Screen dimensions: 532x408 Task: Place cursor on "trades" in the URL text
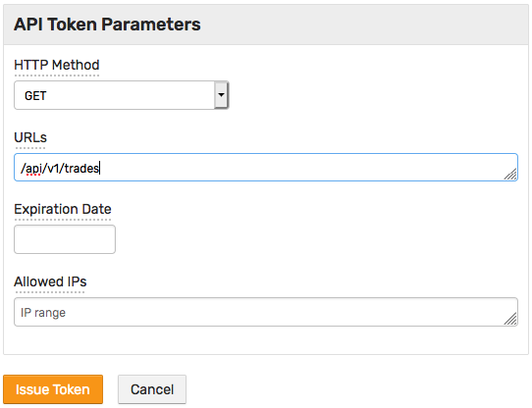tap(81, 169)
